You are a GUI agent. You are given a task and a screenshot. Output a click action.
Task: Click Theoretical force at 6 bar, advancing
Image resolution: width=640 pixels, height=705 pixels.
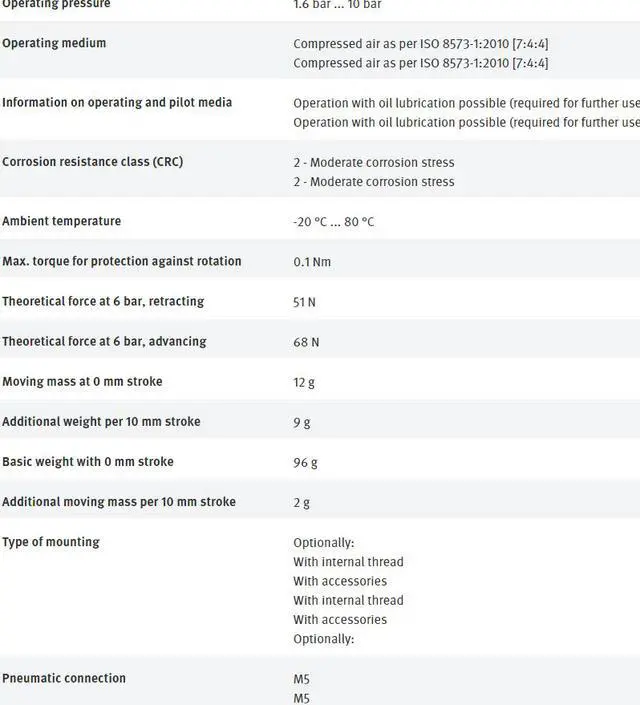click(x=104, y=341)
